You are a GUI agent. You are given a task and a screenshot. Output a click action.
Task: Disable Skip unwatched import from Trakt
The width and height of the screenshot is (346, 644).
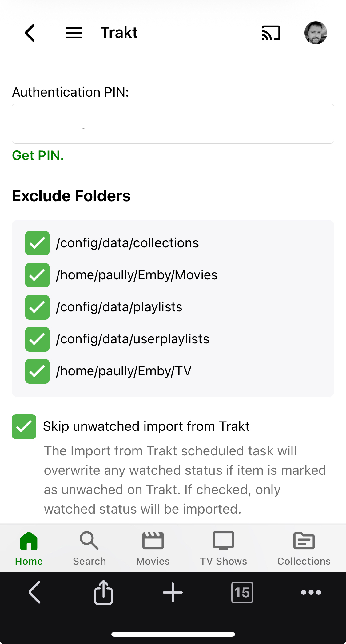(x=24, y=427)
